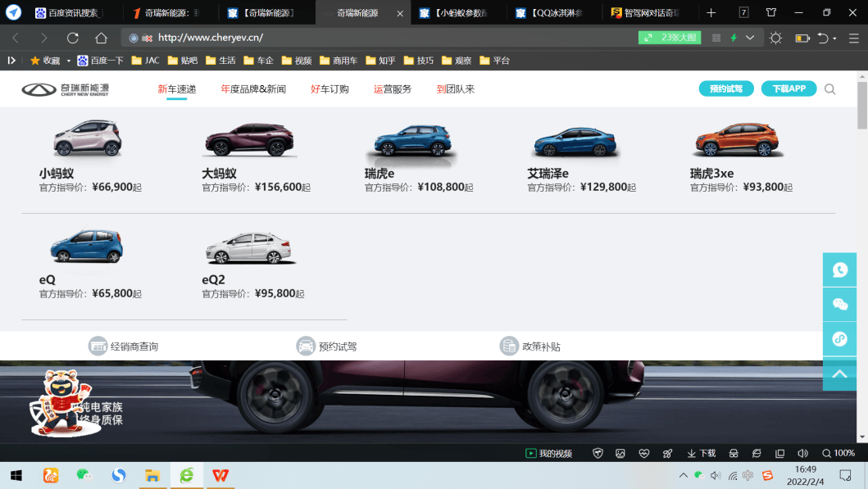Screen dimensions: 868x489
Task: Open the 平台 bookmark folder
Action: click(495, 61)
